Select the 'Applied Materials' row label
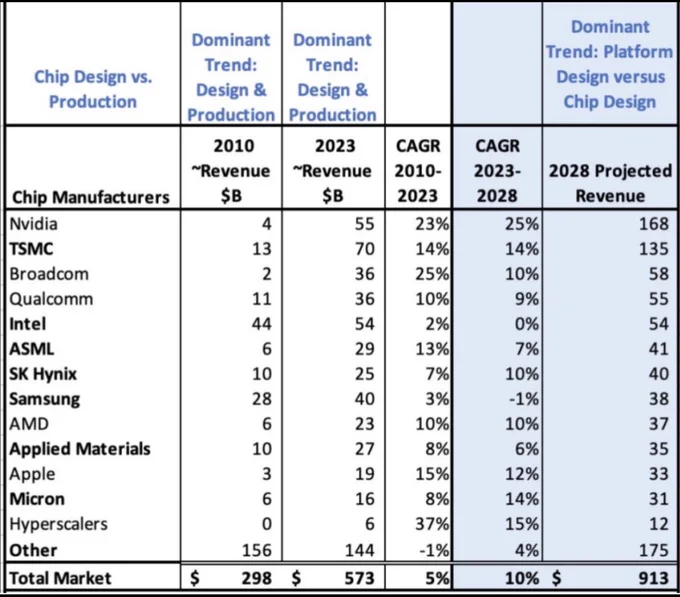The image size is (680, 597). click(80, 449)
